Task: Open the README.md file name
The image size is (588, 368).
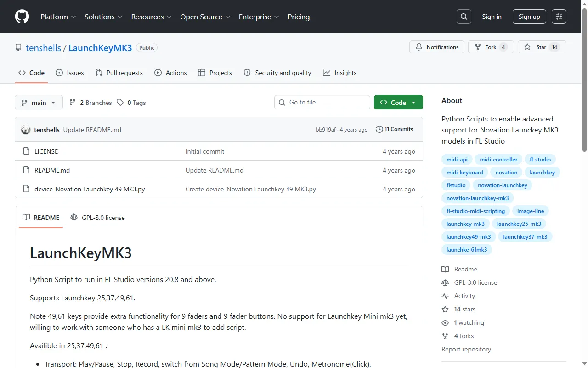Action: pyautogui.click(x=52, y=170)
